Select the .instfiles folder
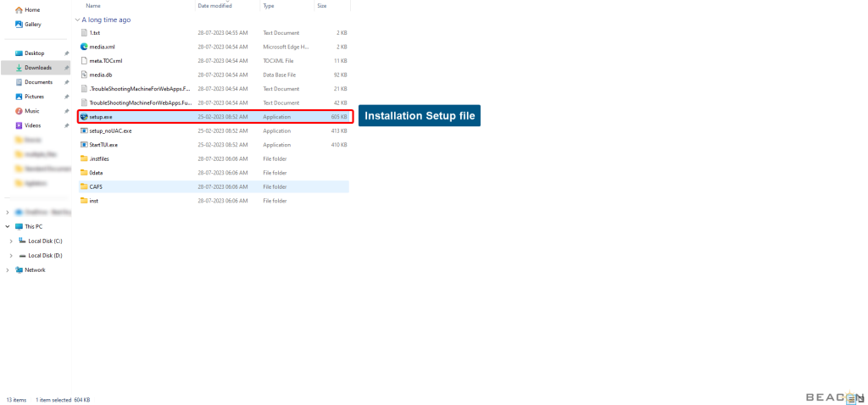Viewport: 868px width, 405px height. (214, 158)
